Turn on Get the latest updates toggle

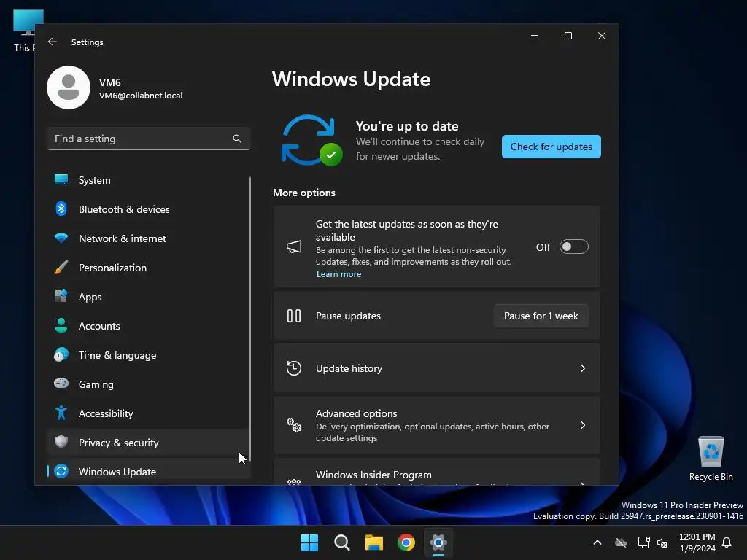(573, 246)
